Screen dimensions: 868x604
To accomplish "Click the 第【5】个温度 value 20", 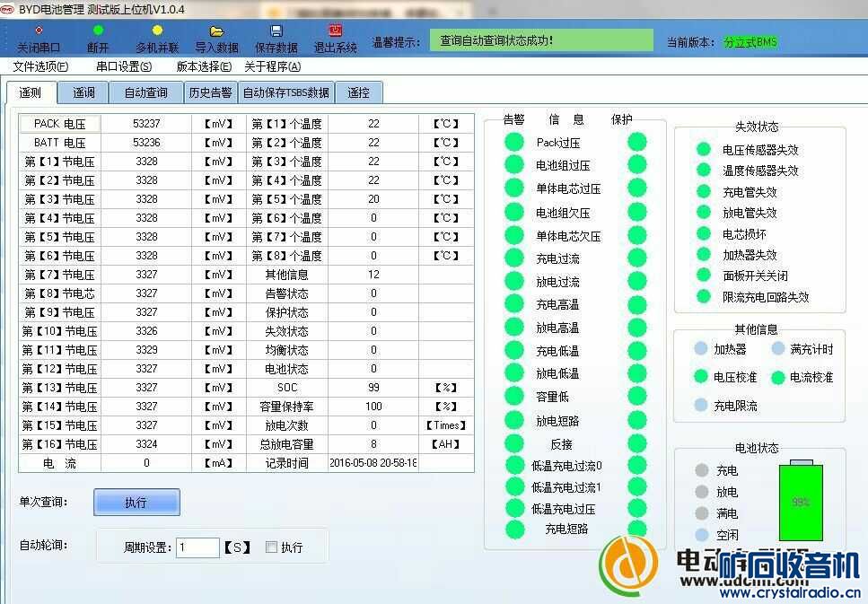I will click(373, 198).
